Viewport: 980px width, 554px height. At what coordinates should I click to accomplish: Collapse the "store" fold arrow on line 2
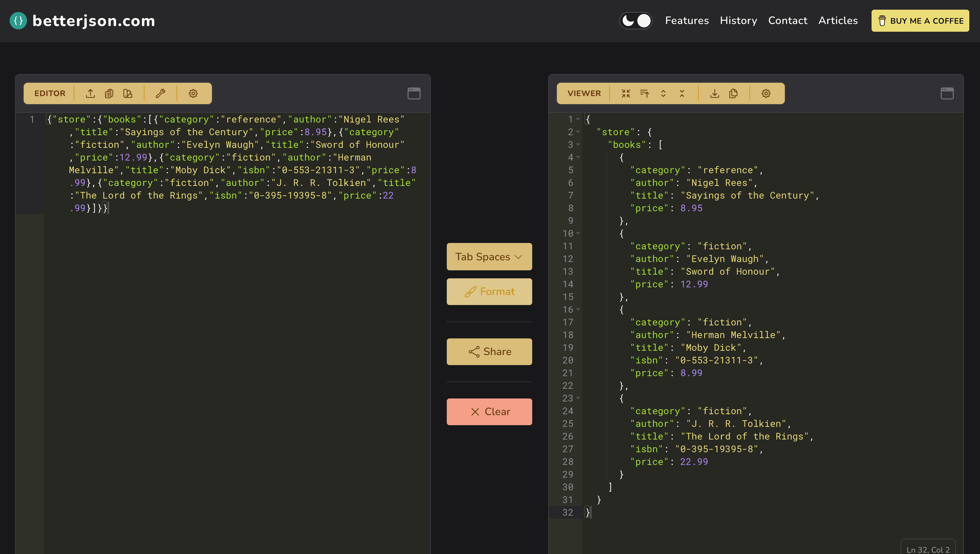578,132
